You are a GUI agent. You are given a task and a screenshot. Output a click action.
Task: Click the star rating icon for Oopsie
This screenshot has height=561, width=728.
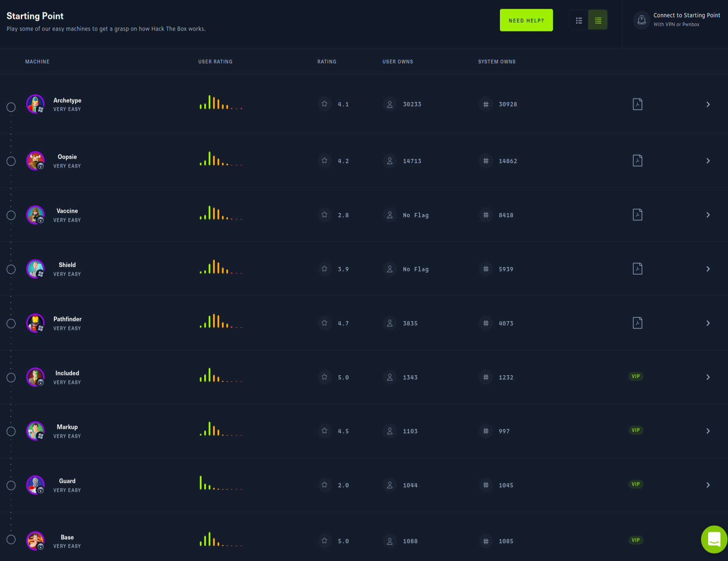coord(324,161)
